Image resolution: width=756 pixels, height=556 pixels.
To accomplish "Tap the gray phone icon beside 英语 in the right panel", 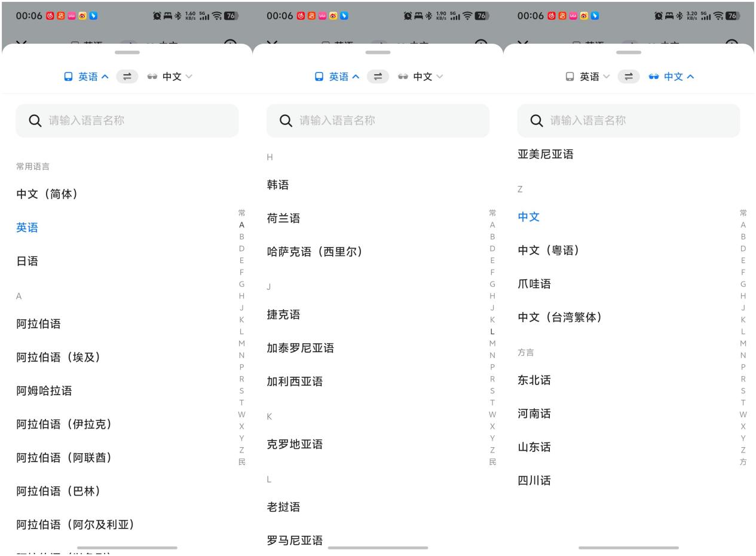I will [570, 77].
